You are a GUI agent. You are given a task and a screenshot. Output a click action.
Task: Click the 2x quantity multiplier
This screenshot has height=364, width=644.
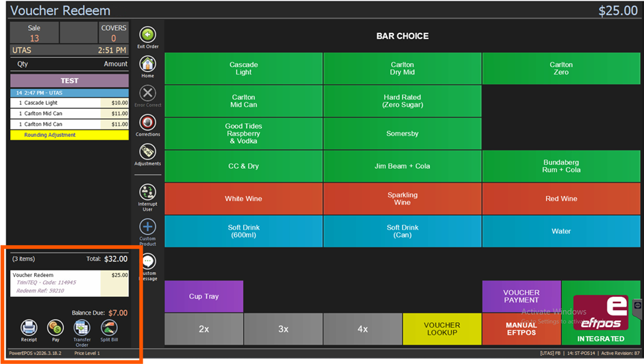pos(203,329)
